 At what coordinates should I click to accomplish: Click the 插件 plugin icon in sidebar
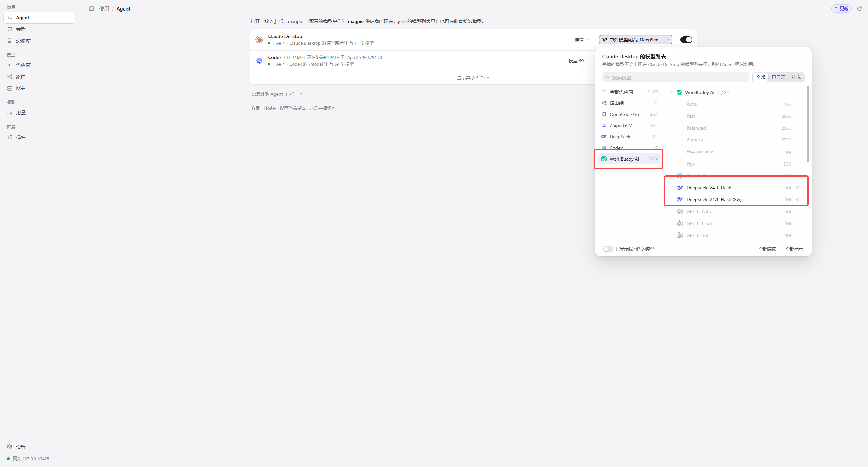pos(10,137)
